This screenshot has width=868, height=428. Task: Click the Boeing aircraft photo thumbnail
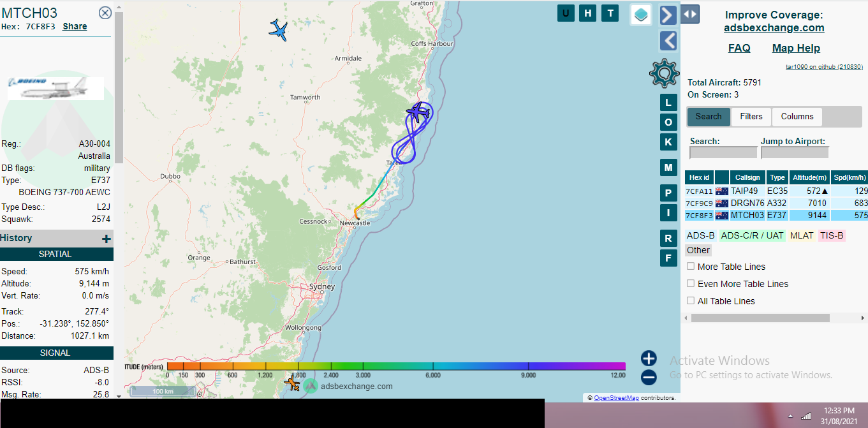point(55,88)
